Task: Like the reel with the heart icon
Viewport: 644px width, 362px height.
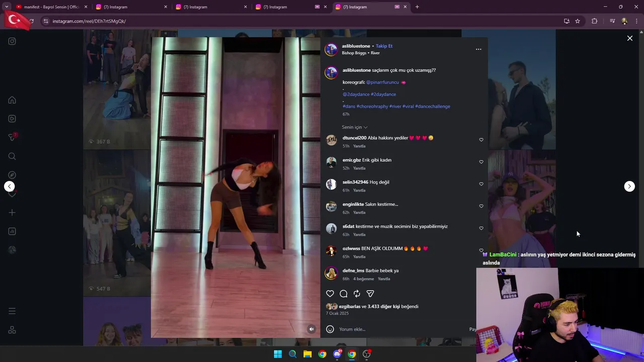Action: [330, 294]
